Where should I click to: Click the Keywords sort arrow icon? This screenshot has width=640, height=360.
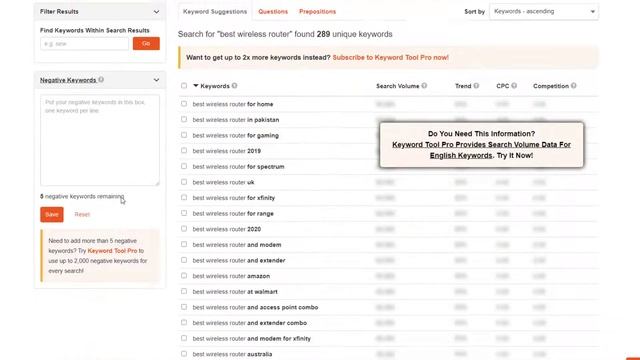(196, 86)
